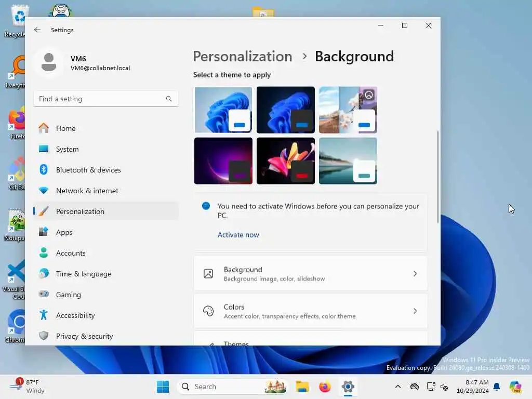Click the Accounts person icon in sidebar
The width and height of the screenshot is (532, 399).
[x=44, y=253]
